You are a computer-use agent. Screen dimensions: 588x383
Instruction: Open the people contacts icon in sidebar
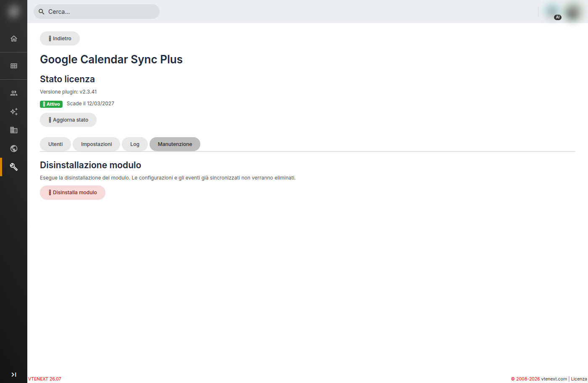[x=14, y=93]
